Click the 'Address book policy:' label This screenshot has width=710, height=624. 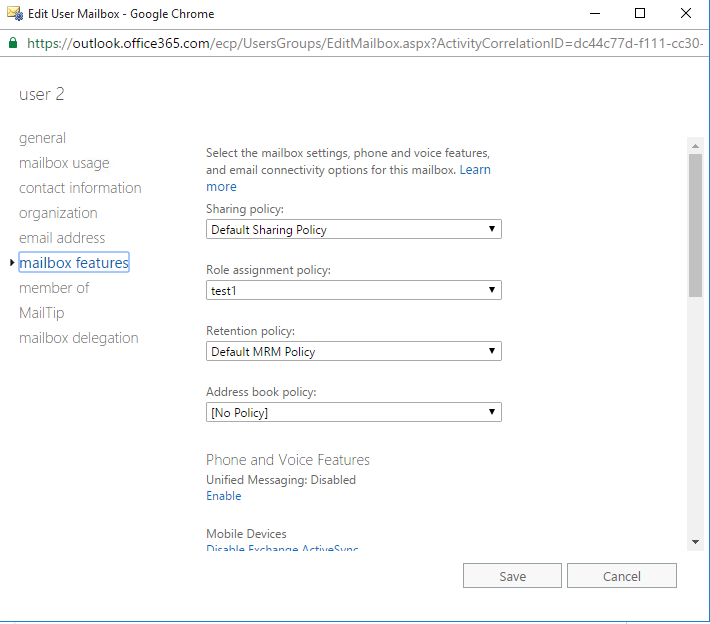coord(261,392)
